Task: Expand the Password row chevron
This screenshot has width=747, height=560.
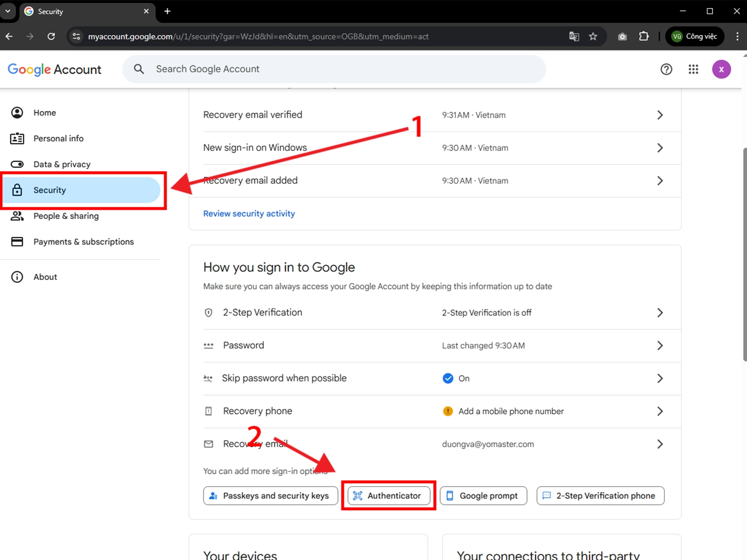Action: click(x=659, y=346)
